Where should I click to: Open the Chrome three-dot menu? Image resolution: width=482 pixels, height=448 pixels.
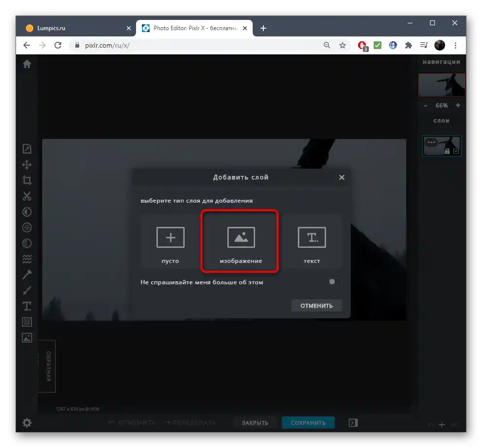click(455, 45)
